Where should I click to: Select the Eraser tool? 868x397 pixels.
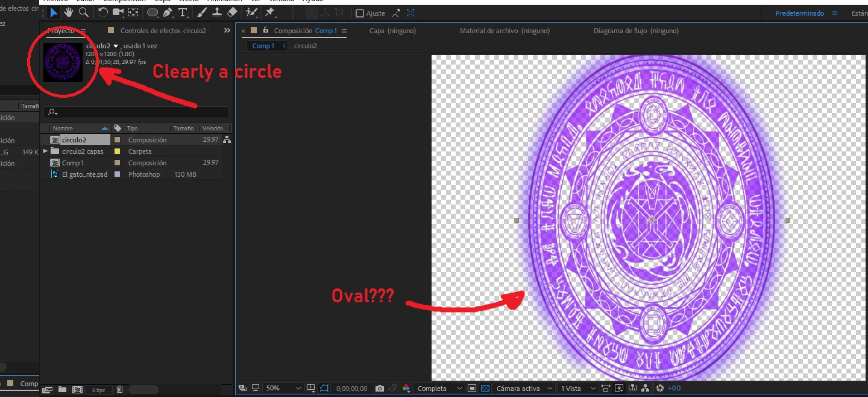tap(232, 12)
